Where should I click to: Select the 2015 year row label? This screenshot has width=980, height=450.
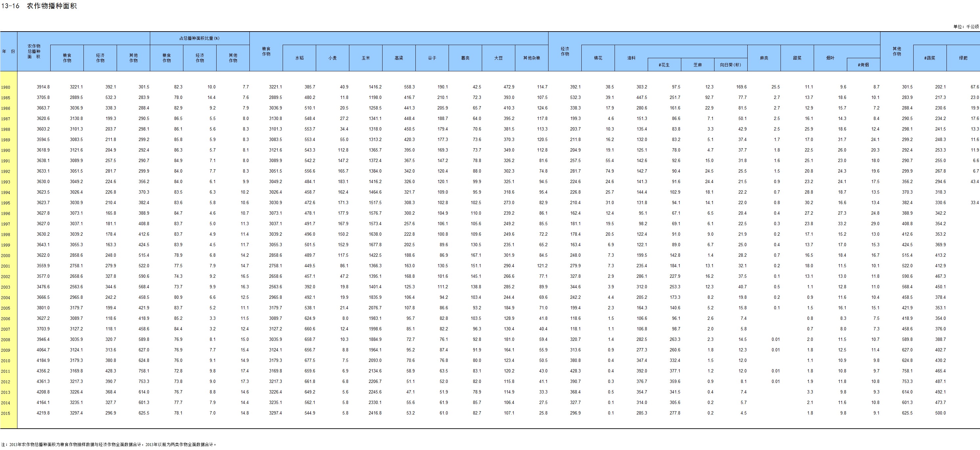click(x=6, y=413)
